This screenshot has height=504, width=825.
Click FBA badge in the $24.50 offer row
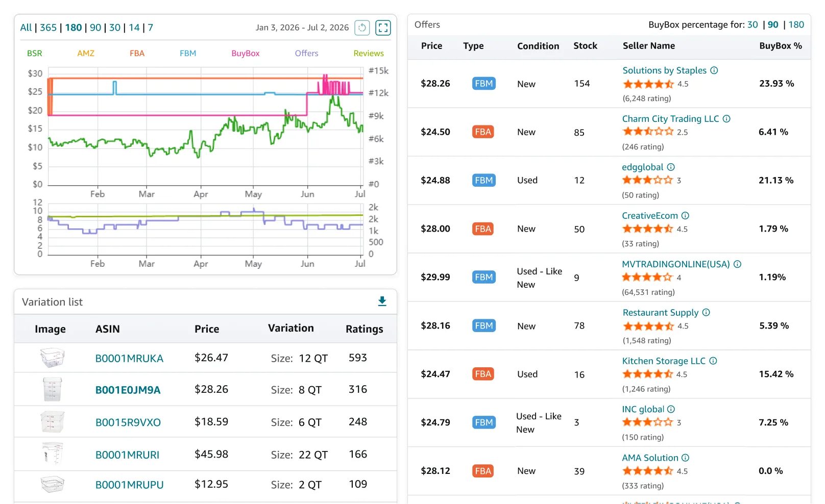click(483, 132)
